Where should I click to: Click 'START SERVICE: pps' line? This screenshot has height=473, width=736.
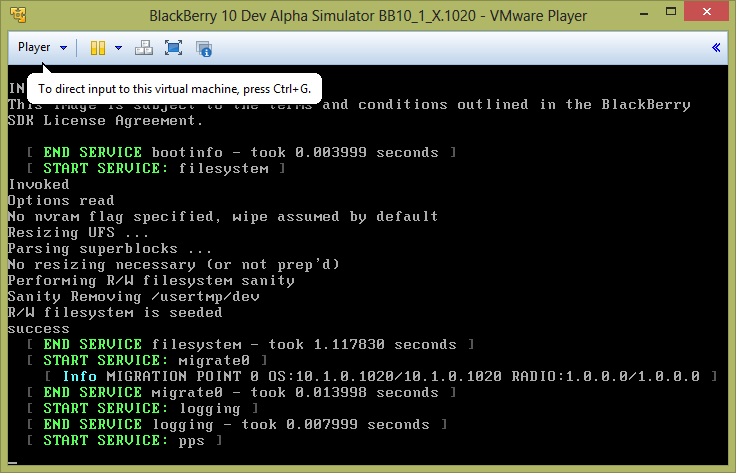coord(124,441)
